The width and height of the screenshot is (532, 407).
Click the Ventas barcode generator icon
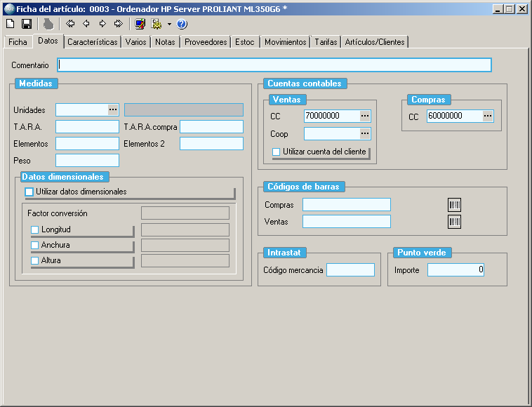coord(454,222)
